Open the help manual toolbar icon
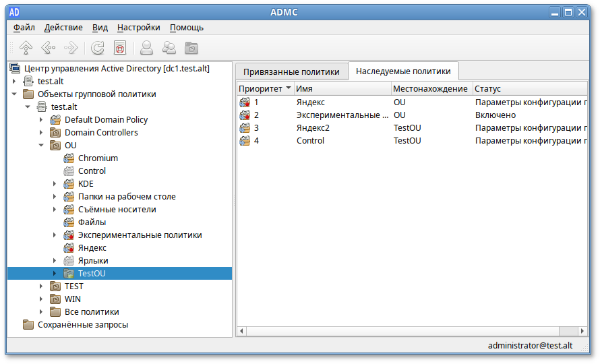The width and height of the screenshot is (600, 364). click(x=120, y=48)
